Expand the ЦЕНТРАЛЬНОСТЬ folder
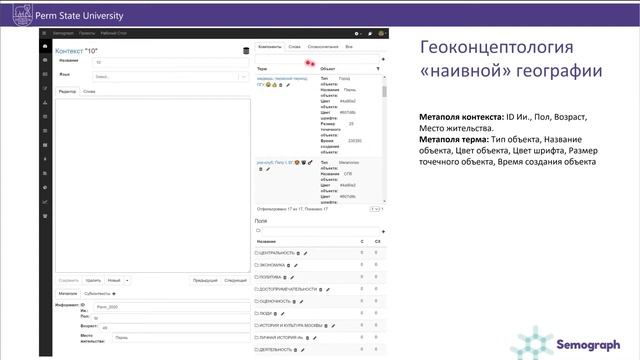The height and width of the screenshot is (360, 640). coord(257,253)
